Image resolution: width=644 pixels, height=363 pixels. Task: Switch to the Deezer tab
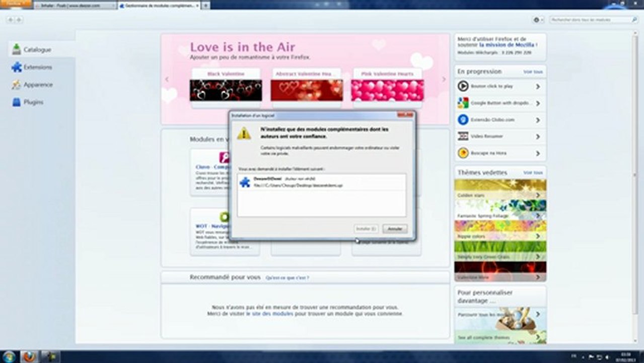[x=75, y=6]
